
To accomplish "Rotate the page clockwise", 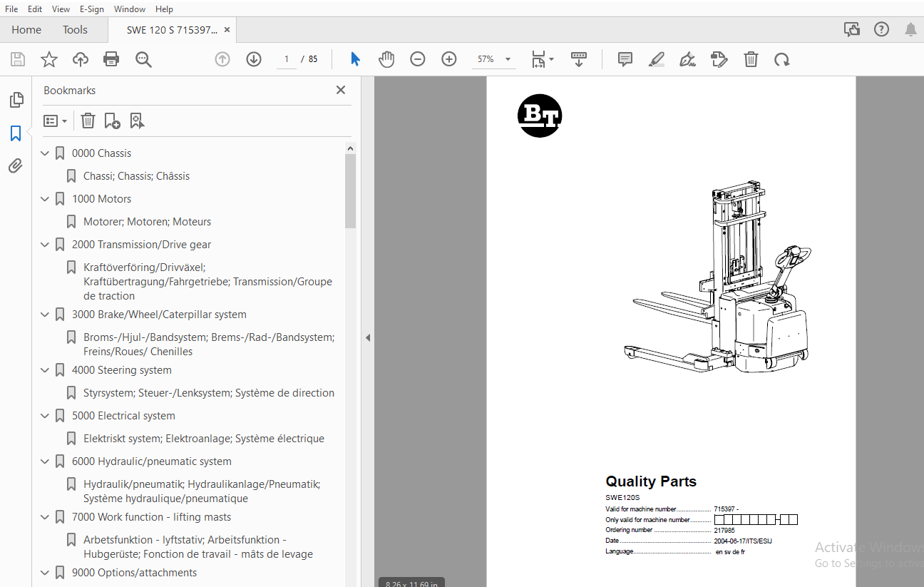I will [x=782, y=59].
